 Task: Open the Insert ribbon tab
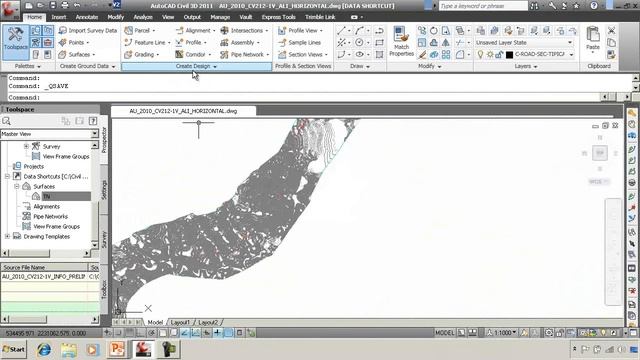point(59,17)
